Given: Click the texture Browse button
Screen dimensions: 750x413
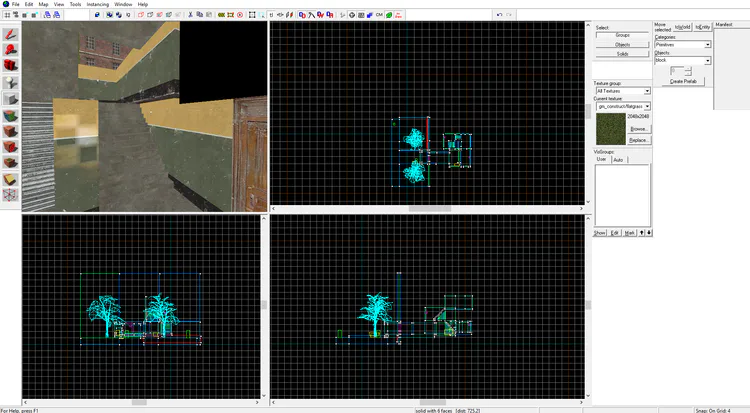Looking at the screenshot, I should 639,129.
